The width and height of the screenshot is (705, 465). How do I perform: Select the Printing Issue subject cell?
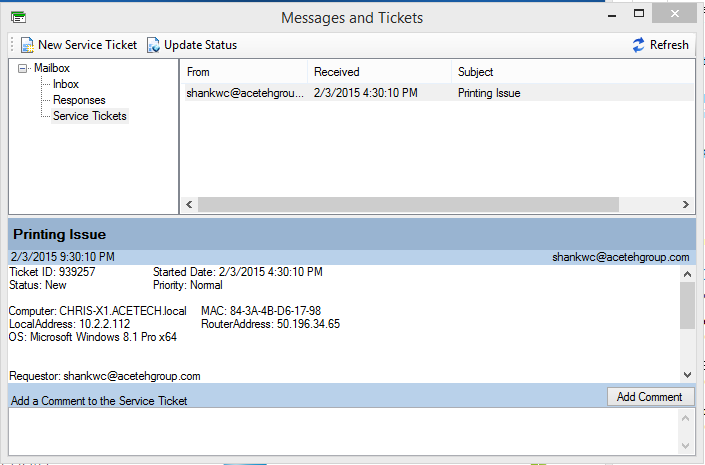click(489, 93)
